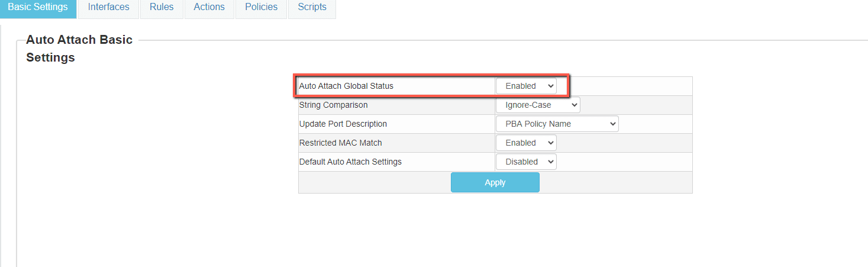Select the Policies tab

point(261,8)
